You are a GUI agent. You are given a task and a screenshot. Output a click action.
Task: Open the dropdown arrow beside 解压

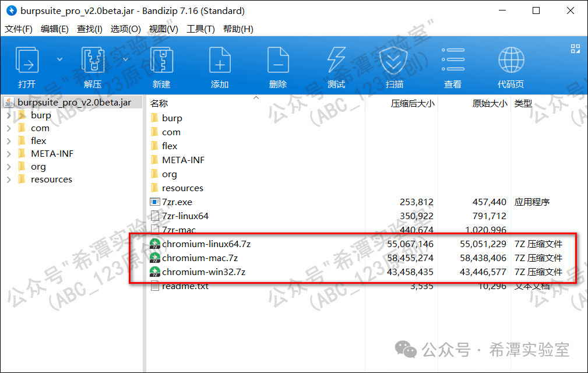[x=126, y=59]
